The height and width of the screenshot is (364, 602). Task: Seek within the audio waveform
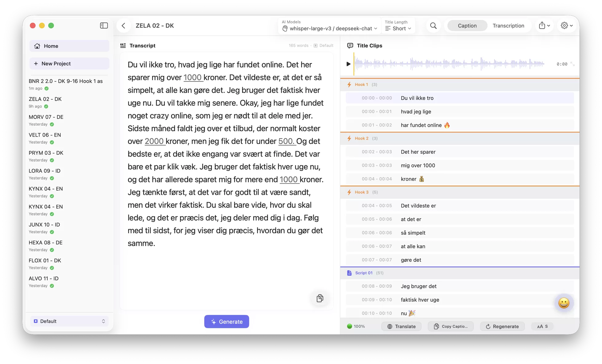tap(450, 64)
